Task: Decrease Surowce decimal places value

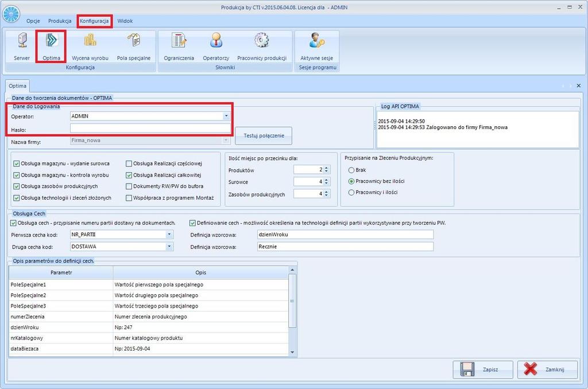Action: [x=327, y=184]
